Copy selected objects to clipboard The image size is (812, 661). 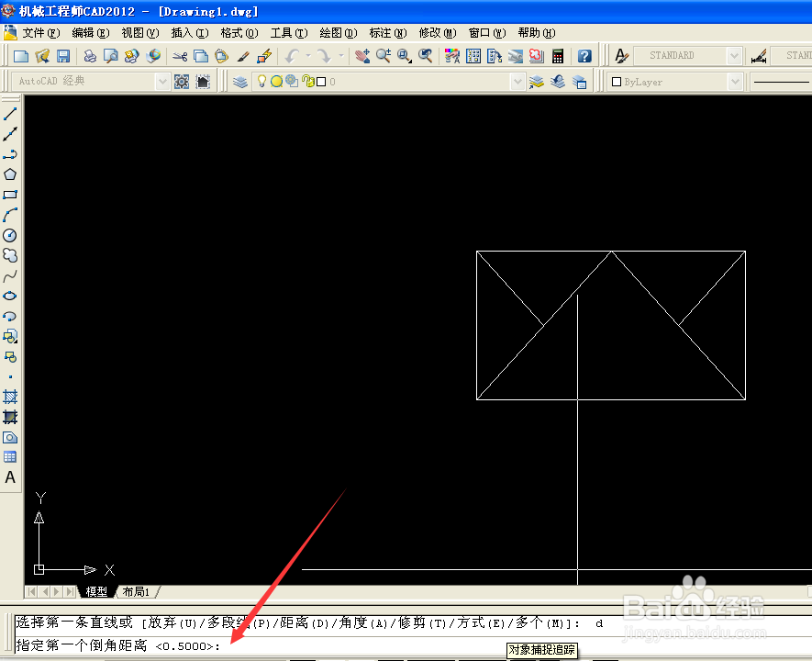pyautogui.click(x=201, y=56)
